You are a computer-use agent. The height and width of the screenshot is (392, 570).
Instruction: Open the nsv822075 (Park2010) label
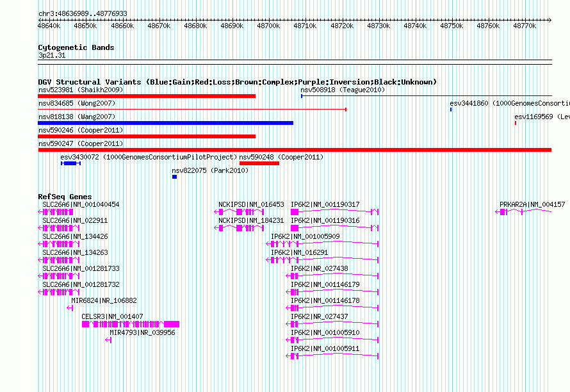tap(210, 170)
